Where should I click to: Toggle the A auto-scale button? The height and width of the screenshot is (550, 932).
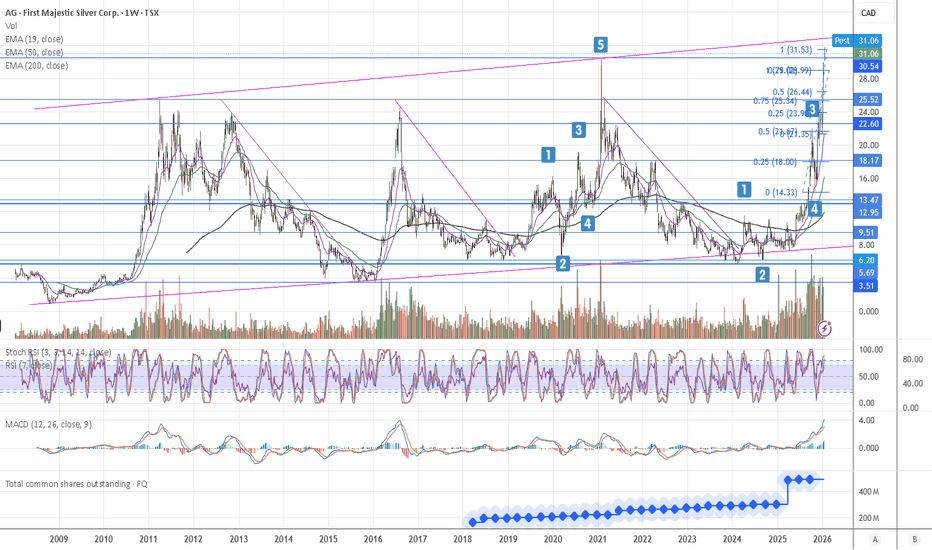click(876, 540)
